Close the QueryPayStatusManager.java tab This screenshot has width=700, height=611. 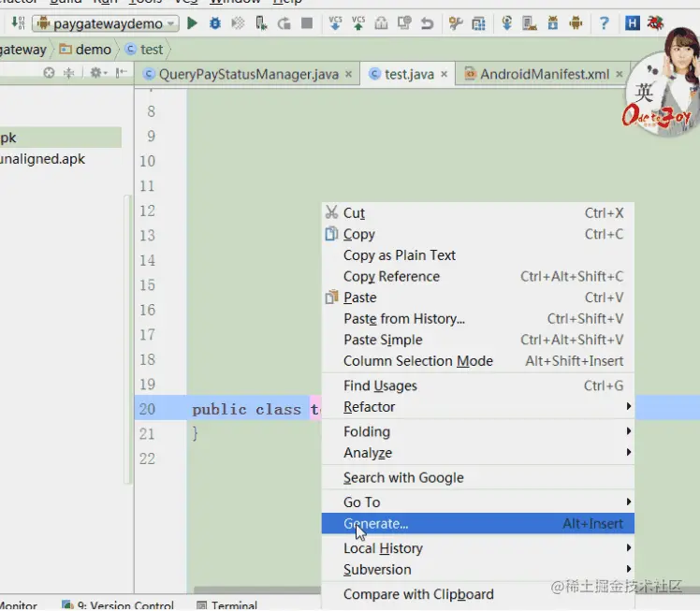click(349, 74)
